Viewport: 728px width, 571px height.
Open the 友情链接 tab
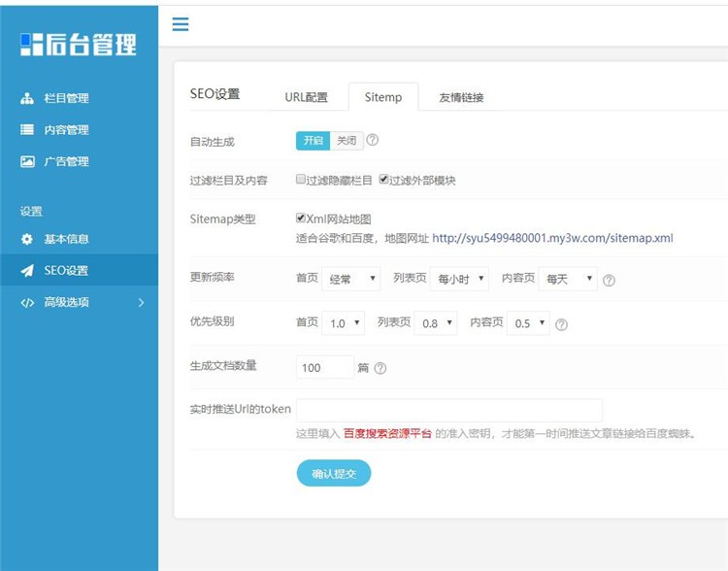[461, 97]
